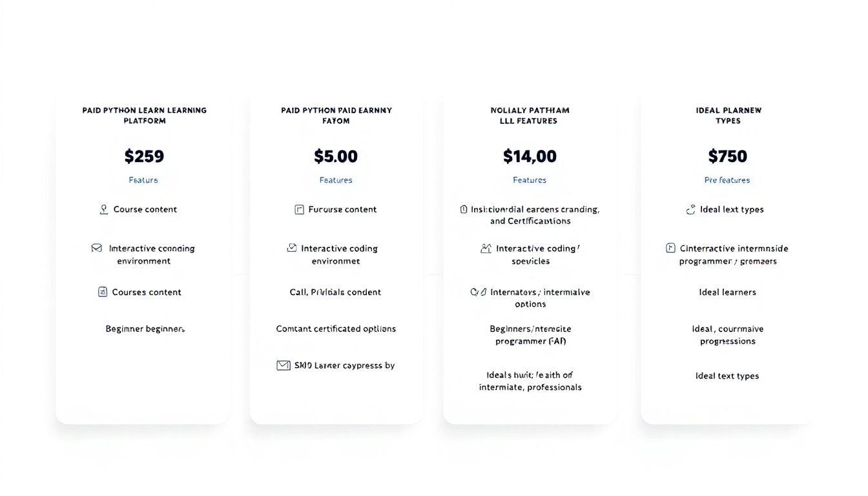
Task: Click the "Beginner beginners" feature text
Action: [145, 329]
